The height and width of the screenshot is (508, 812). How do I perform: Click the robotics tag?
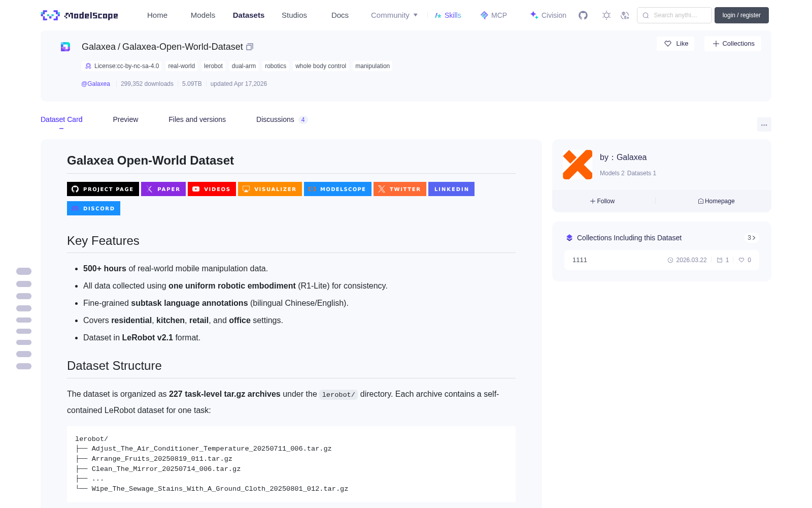(276, 66)
